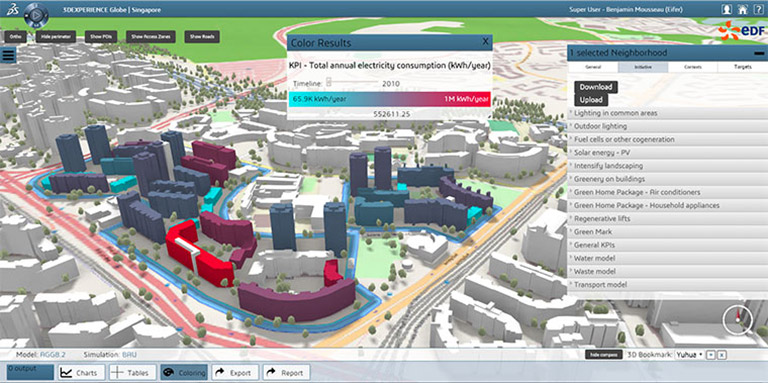Toggle Show Roads overlay
The width and height of the screenshot is (768, 383).
tap(202, 37)
